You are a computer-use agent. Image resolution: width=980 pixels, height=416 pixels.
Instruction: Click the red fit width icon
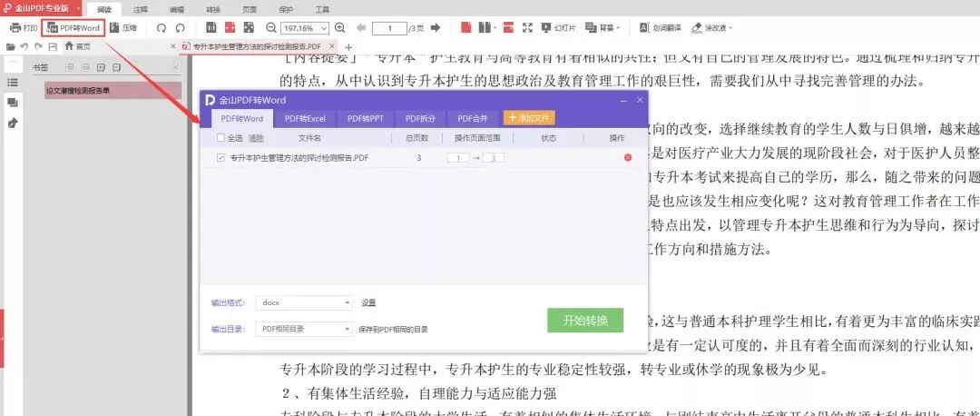230,27
